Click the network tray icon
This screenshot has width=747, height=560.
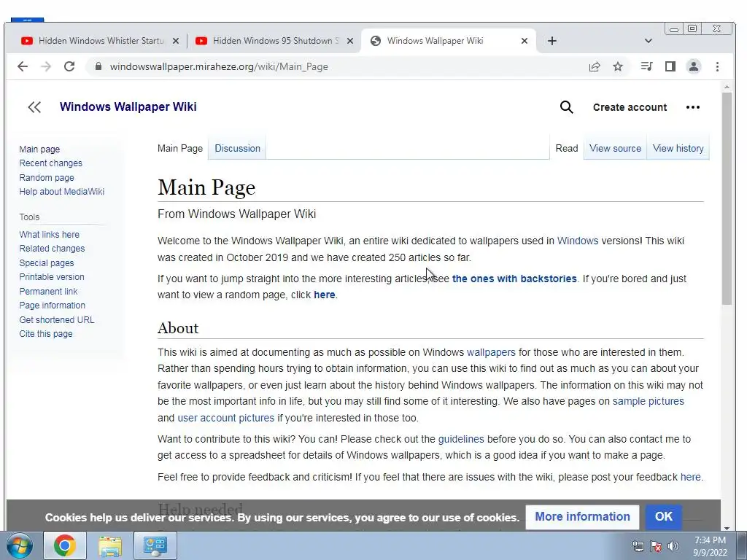coord(638,546)
